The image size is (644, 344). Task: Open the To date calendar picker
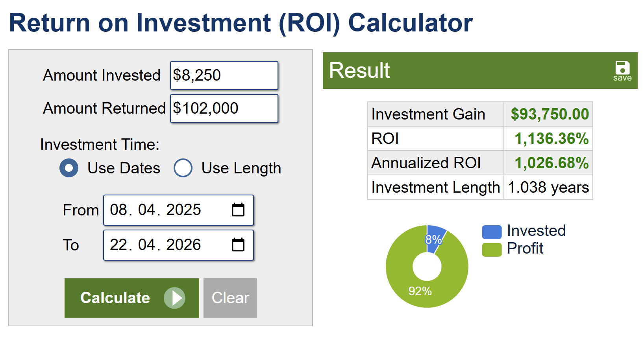click(x=238, y=245)
